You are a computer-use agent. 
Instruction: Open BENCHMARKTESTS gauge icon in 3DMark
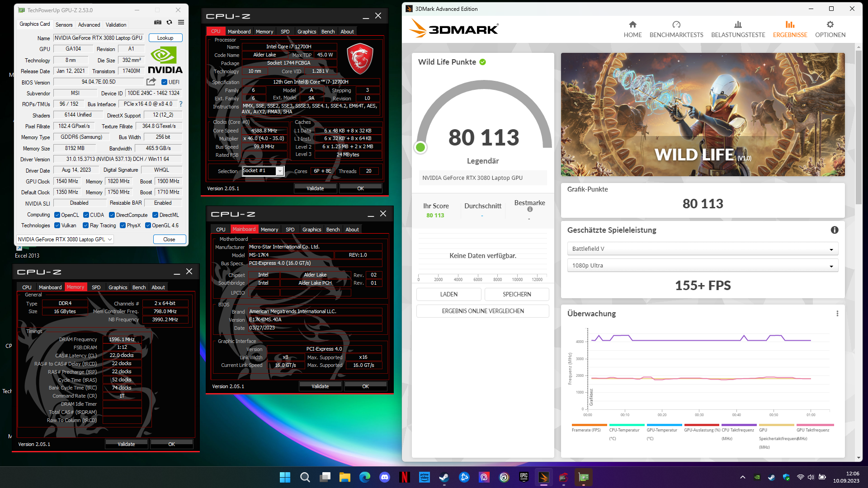coord(676,24)
